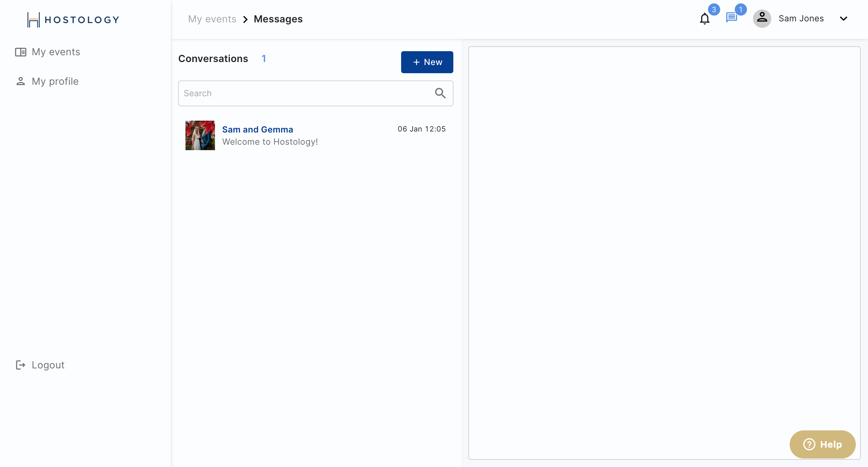This screenshot has height=467, width=868.
Task: Open the messages chat icon in header
Action: pyautogui.click(x=731, y=17)
